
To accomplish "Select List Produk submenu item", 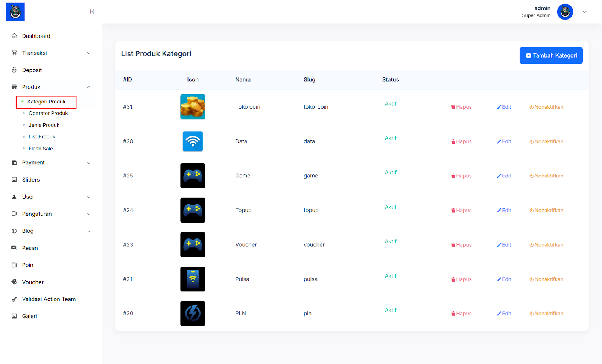I will (42, 137).
